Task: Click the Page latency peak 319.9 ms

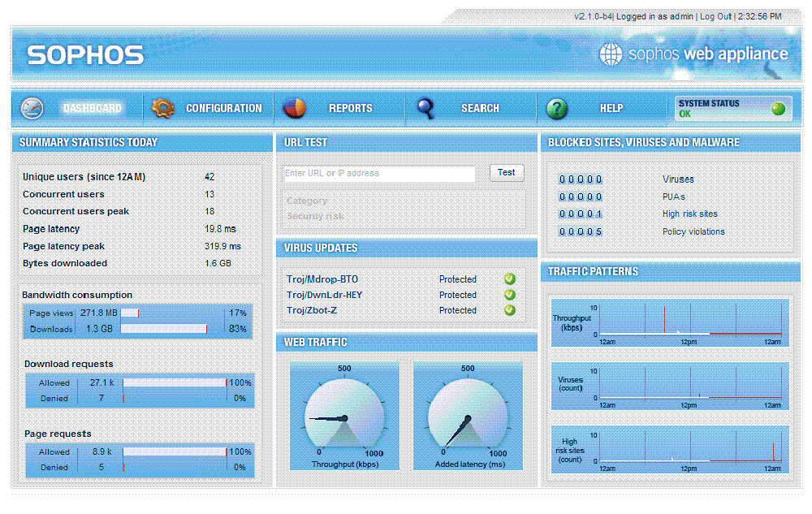Action: coord(222,246)
